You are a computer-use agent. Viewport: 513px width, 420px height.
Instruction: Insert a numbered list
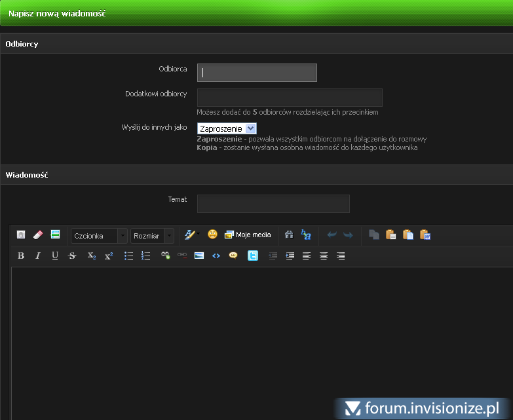(x=146, y=256)
